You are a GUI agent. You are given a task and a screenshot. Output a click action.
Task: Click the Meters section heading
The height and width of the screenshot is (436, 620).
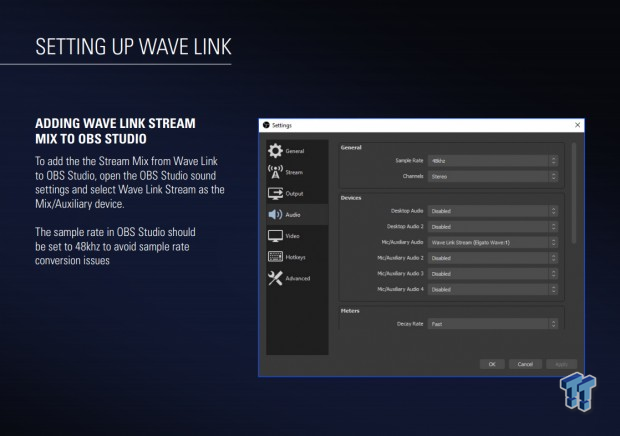(350, 311)
